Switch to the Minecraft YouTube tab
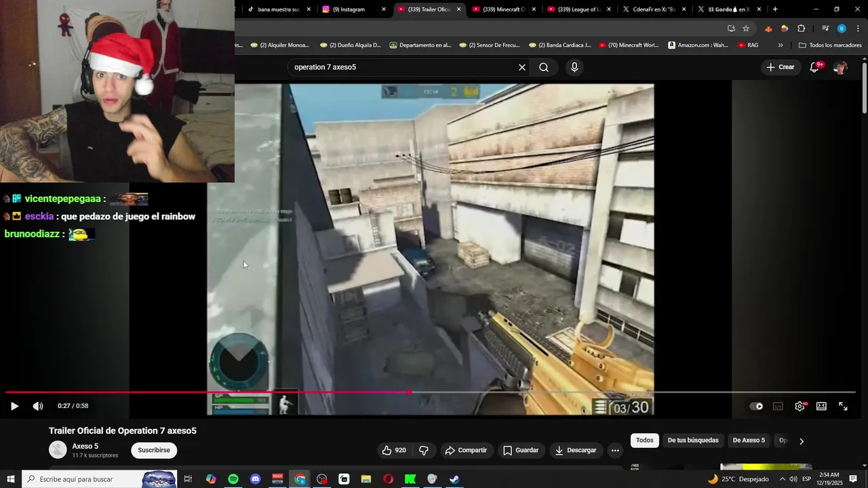Screen dimensions: 868x488 point(502,9)
